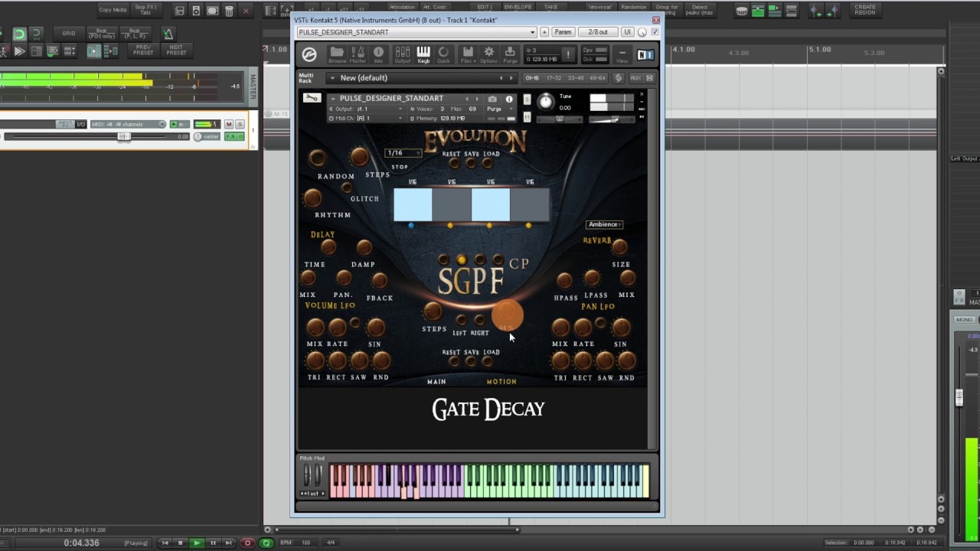Click the top SAVE pattern button
980x551 pixels.
[471, 163]
